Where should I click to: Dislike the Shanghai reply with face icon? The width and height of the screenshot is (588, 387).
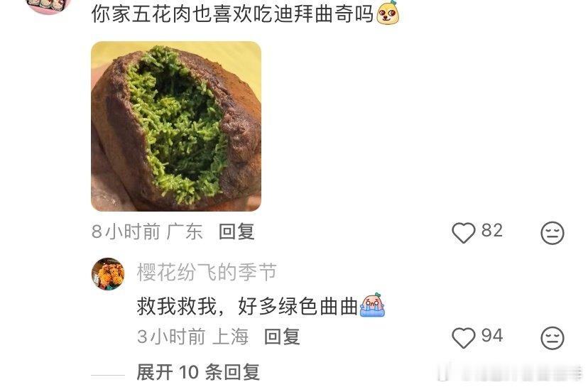pyautogui.click(x=552, y=338)
